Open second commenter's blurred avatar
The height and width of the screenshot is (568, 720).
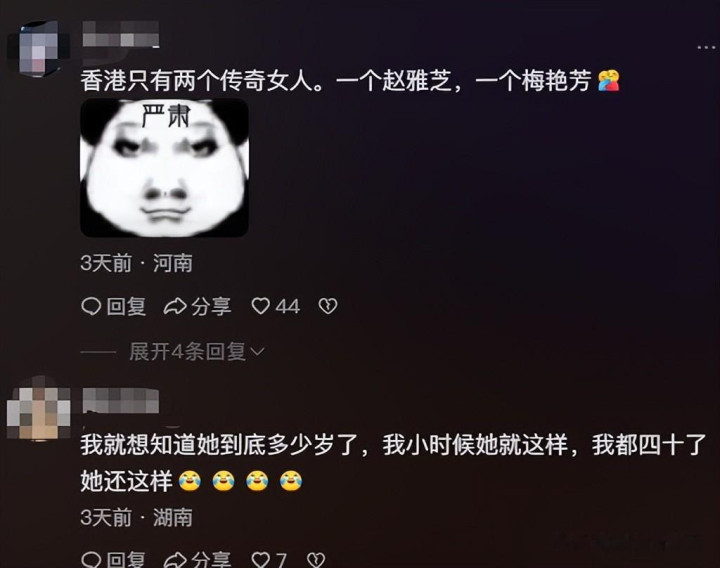39,408
